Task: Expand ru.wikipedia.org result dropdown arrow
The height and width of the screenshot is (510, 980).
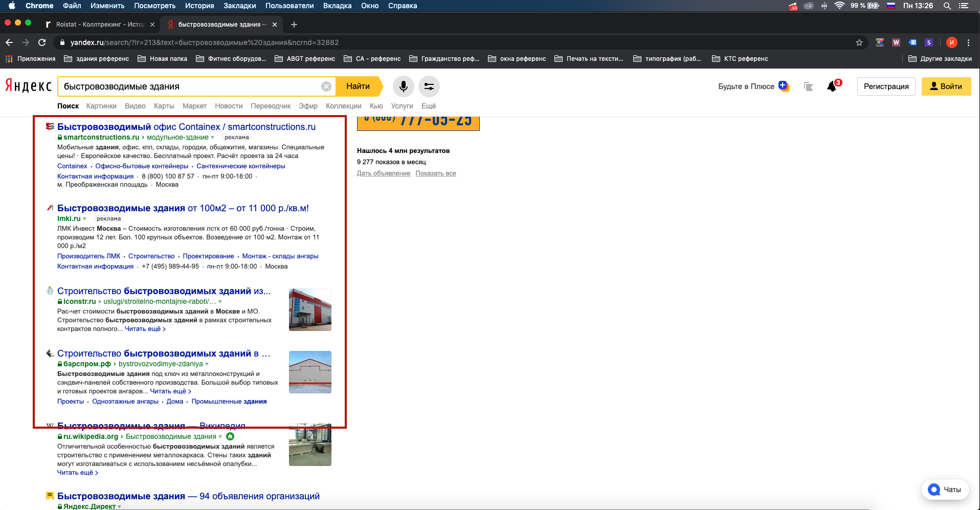Action: point(220,437)
